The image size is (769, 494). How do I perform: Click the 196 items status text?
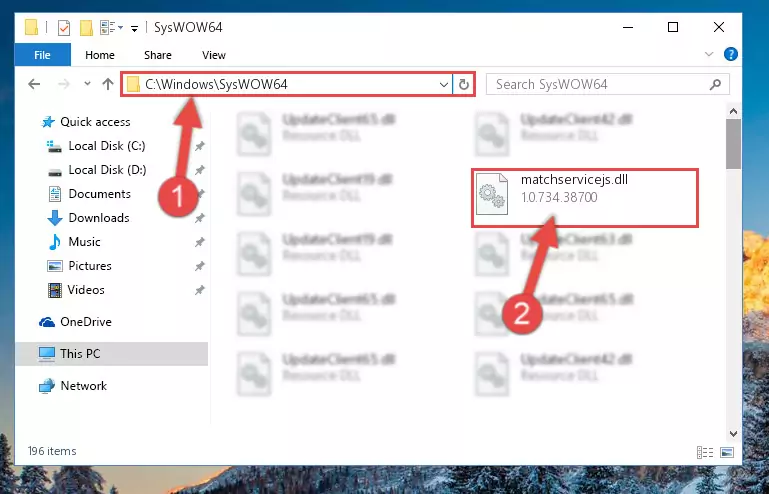tap(52, 451)
